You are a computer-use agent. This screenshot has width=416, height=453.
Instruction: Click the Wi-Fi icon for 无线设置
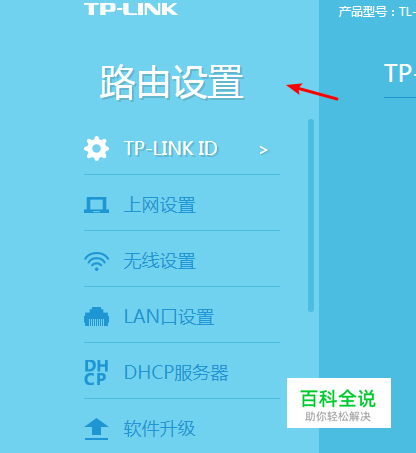(96, 261)
